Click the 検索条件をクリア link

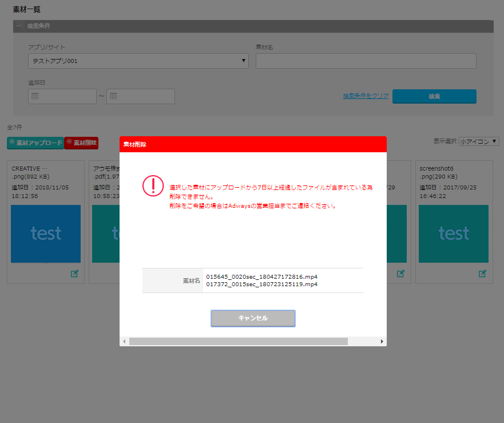tap(366, 96)
